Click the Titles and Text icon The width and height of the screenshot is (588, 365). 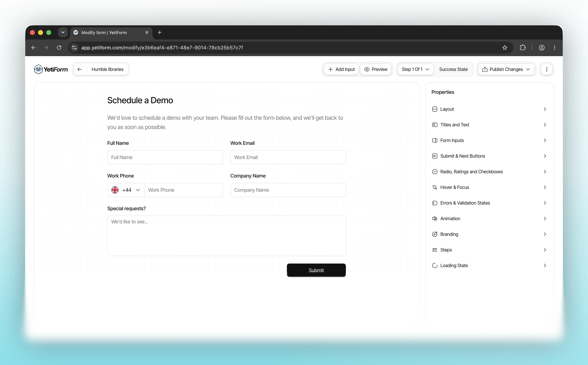[435, 125]
